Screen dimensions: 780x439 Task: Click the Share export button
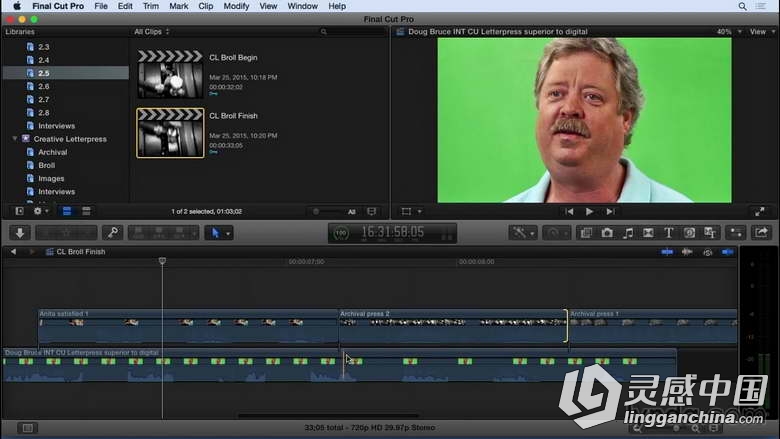(761, 233)
